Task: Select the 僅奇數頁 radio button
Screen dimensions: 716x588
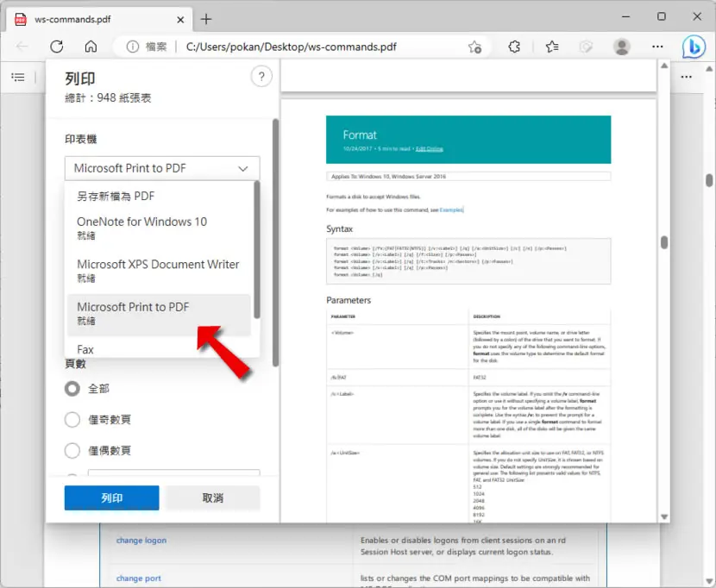Action: 72,420
